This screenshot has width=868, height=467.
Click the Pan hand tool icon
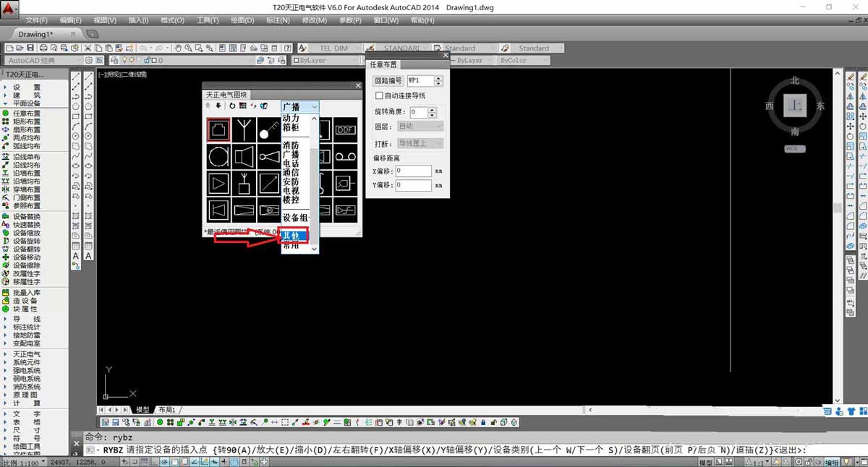click(x=177, y=48)
